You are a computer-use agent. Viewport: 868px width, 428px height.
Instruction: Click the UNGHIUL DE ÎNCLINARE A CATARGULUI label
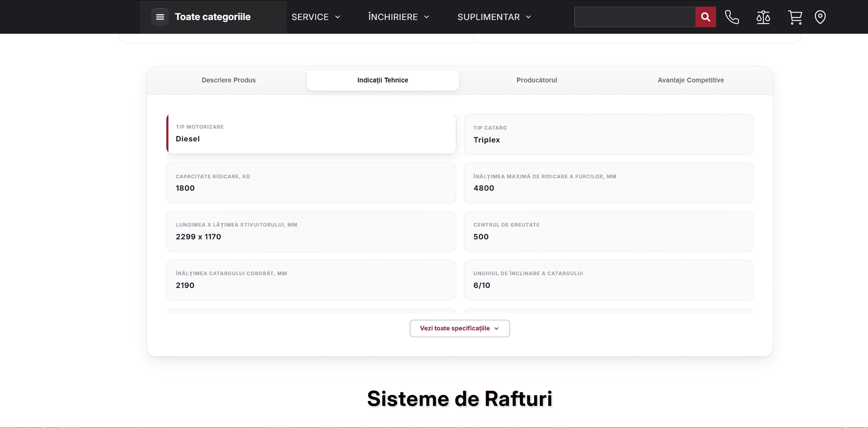[528, 273]
